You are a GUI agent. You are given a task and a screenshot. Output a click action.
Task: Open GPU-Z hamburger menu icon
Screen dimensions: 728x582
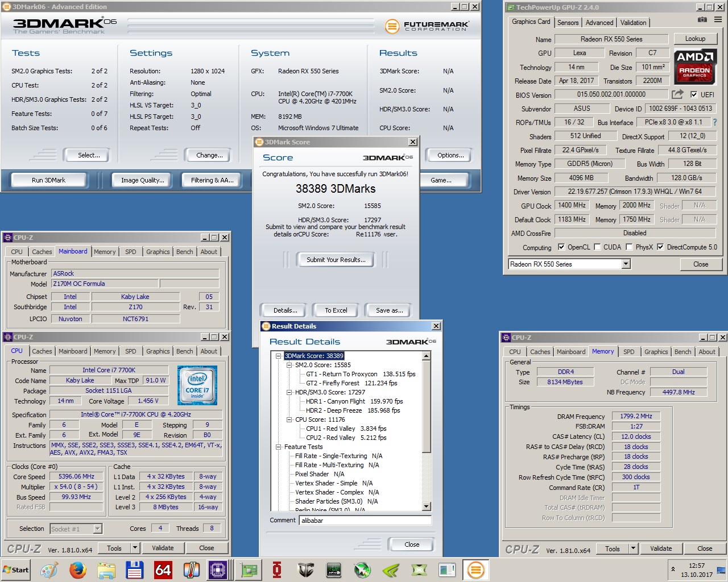[718, 19]
